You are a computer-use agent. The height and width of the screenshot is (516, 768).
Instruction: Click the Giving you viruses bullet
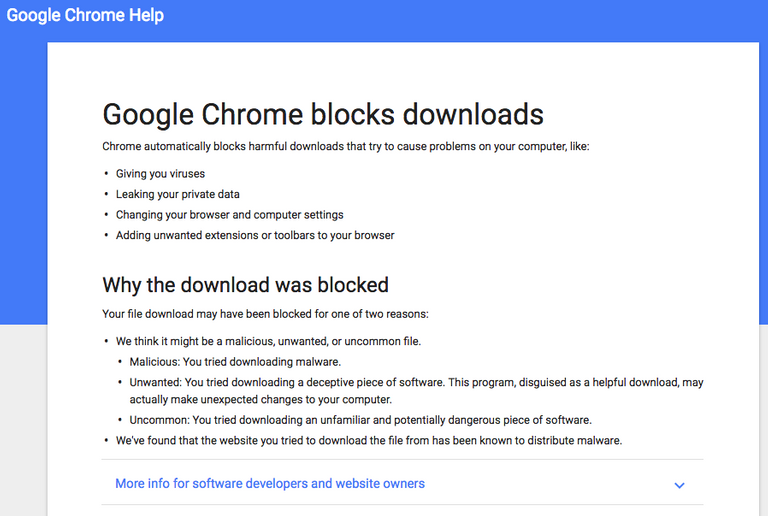(160, 174)
